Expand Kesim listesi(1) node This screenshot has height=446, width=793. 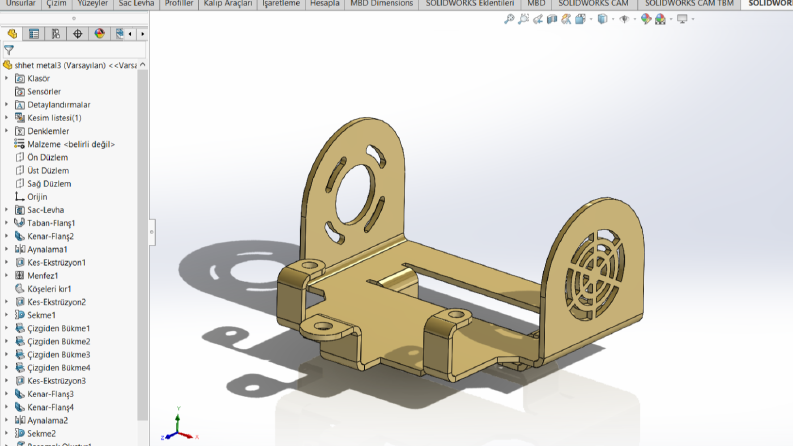(x=7, y=118)
